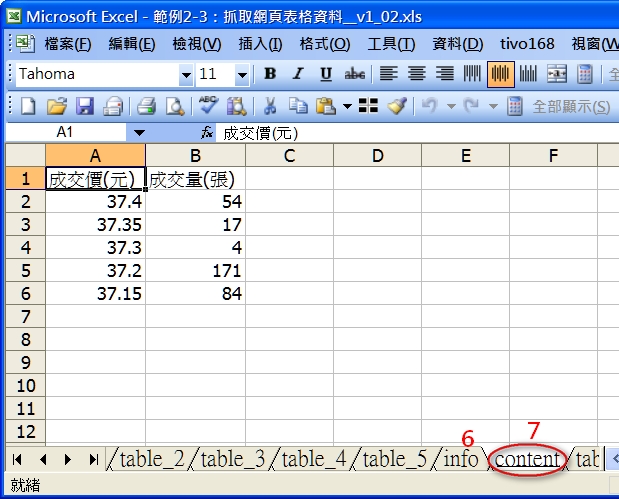This screenshot has width=619, height=499.
Task: Open the 檔案(F) menu
Action: pos(68,44)
